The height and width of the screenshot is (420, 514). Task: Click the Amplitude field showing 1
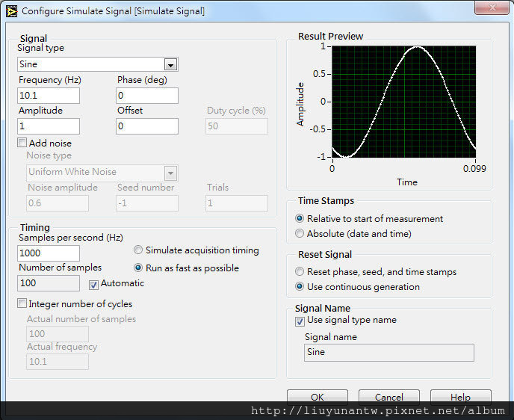(x=49, y=126)
